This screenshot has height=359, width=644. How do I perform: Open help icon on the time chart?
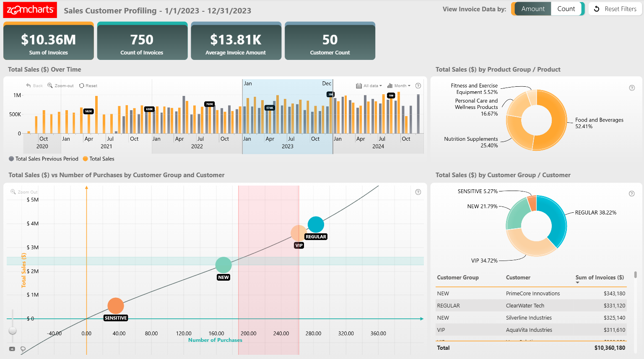click(x=418, y=85)
